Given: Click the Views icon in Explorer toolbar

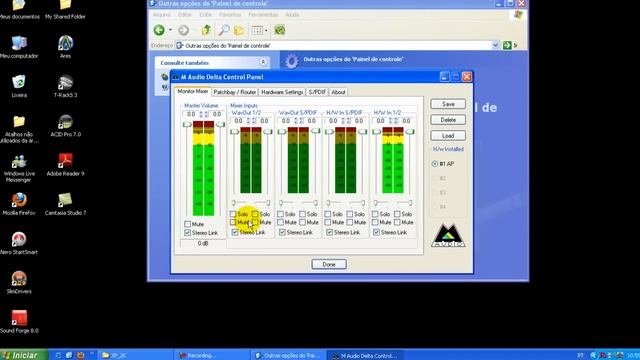Looking at the screenshot, I should point(257,30).
